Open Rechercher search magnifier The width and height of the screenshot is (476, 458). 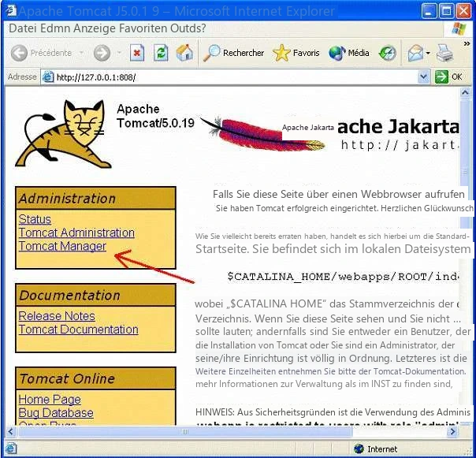coord(211,53)
